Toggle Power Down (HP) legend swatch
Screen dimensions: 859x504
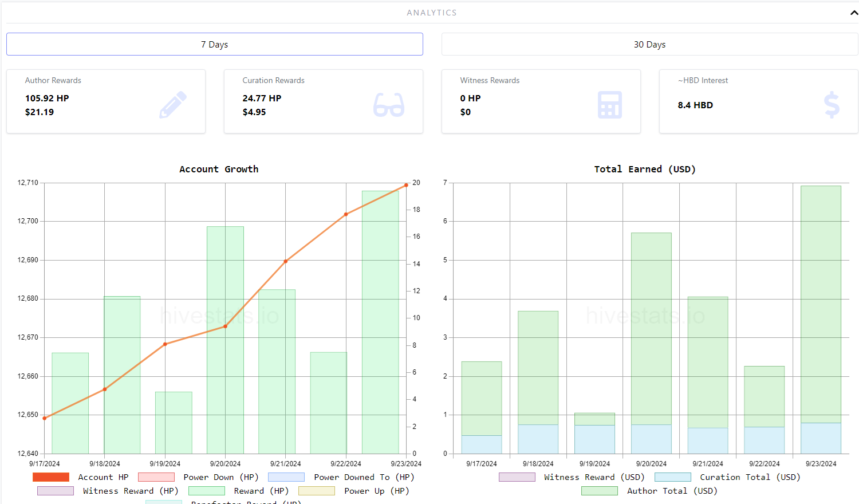[156, 477]
